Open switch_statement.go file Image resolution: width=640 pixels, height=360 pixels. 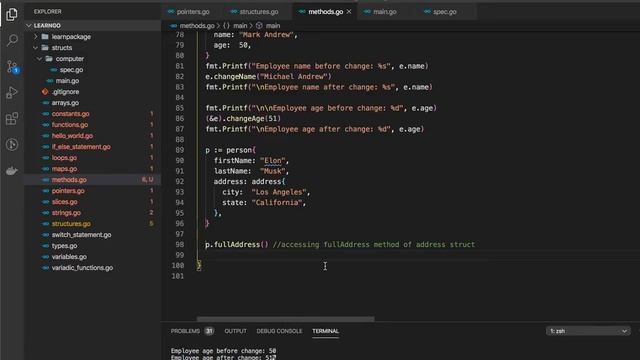point(81,235)
